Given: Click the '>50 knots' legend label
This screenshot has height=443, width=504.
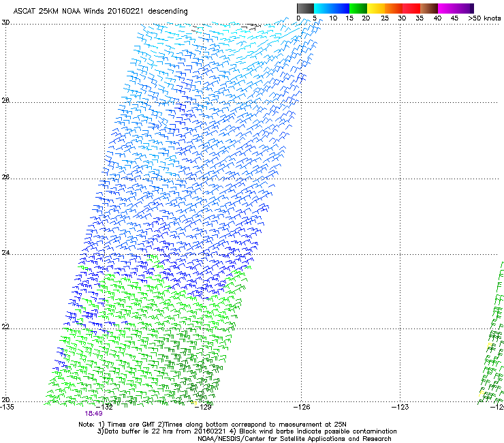Looking at the screenshot, I should 484,18.
